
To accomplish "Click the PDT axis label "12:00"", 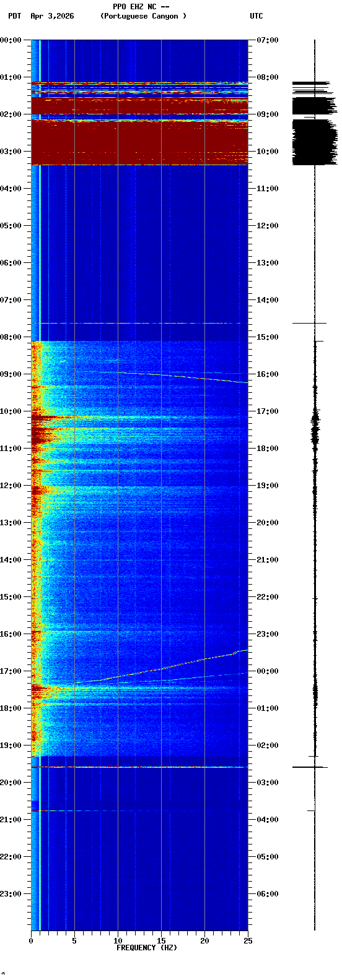I will (x=11, y=486).
